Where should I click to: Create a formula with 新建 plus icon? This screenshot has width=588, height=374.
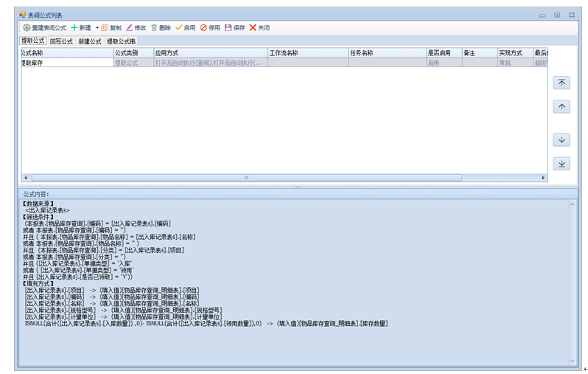[74, 28]
